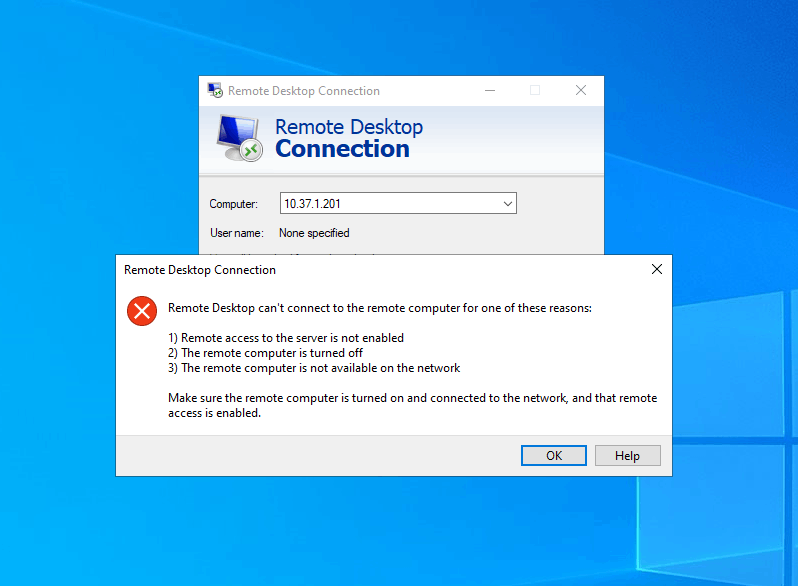Click the 'Make sure the remote computer' advice text
The image size is (798, 586).
coord(413,405)
